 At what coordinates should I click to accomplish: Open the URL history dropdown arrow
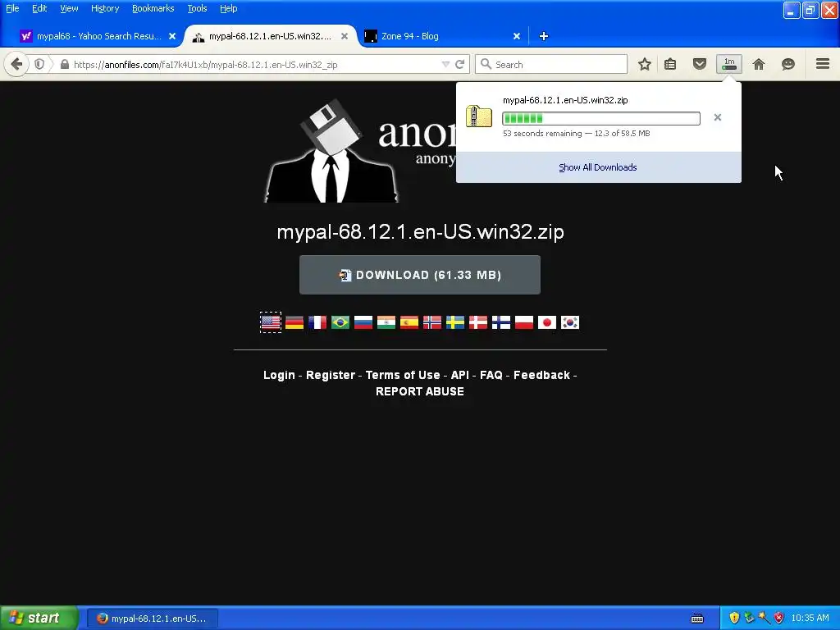tap(445, 64)
